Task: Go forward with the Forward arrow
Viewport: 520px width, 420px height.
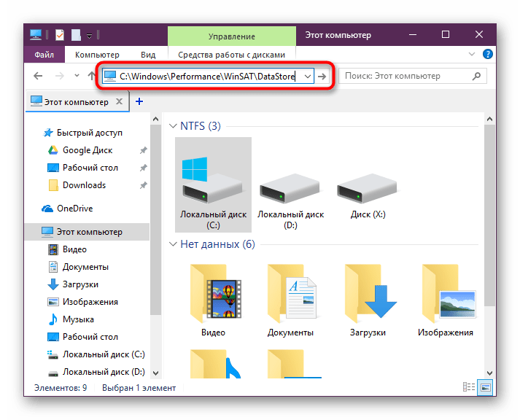Action: point(60,76)
